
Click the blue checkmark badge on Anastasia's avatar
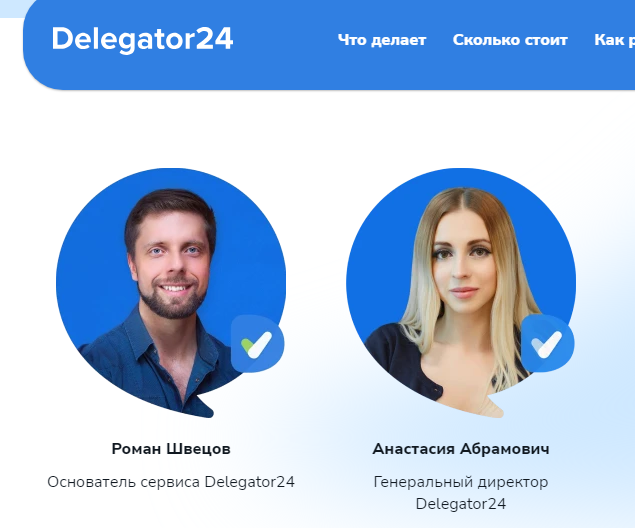click(548, 344)
